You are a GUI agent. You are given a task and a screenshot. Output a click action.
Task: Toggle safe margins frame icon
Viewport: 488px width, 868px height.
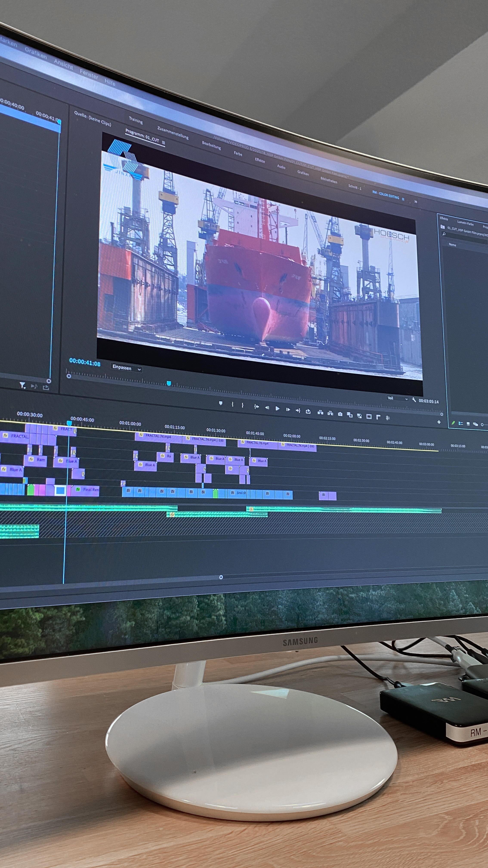(369, 417)
